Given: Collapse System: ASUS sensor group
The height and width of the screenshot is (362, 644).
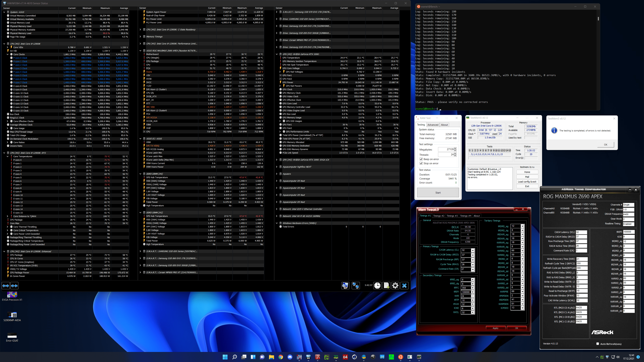Looking at the screenshot, I should (4, 12).
